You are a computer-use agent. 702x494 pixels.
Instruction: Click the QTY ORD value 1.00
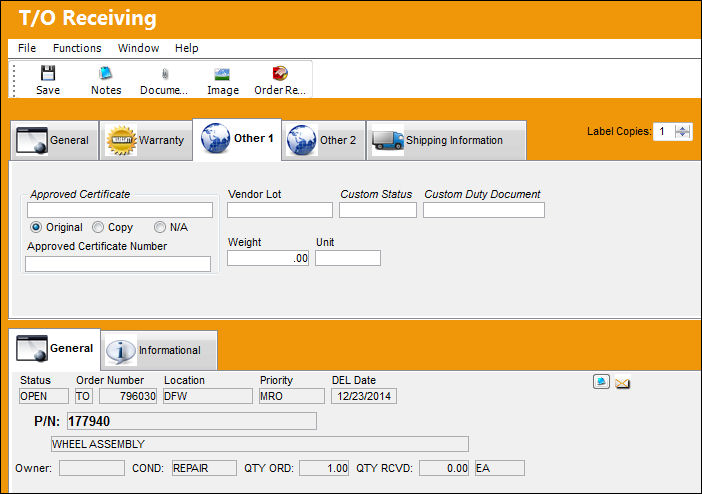324,468
